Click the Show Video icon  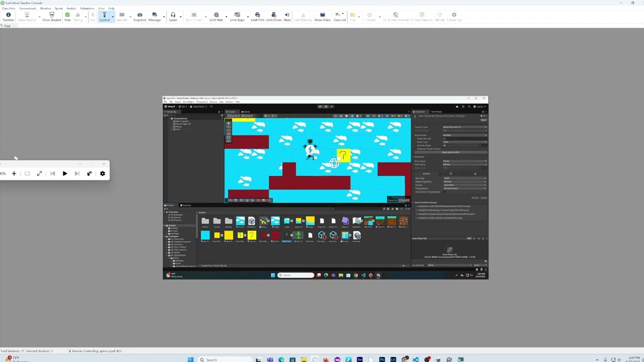pos(323,17)
